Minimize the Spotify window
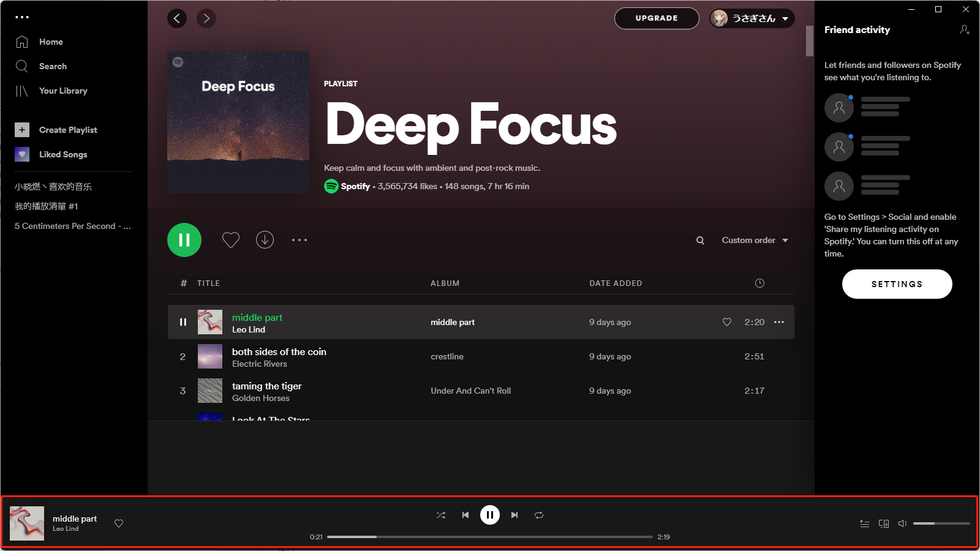The width and height of the screenshot is (980, 551). [x=911, y=9]
